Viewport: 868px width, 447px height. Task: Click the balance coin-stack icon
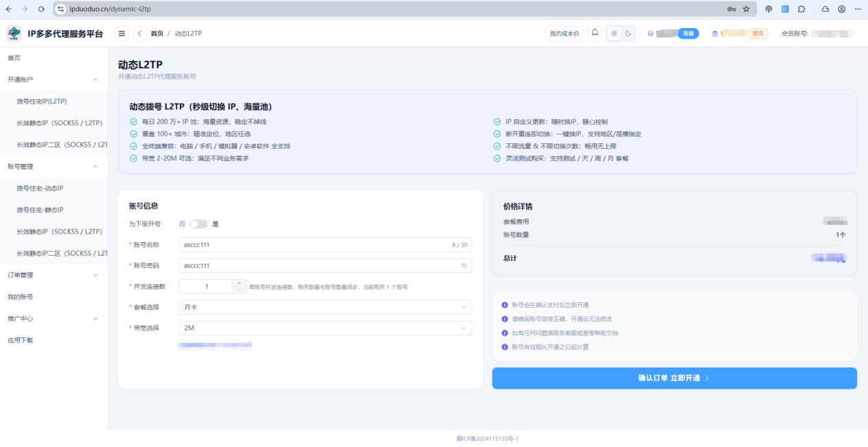click(x=650, y=34)
